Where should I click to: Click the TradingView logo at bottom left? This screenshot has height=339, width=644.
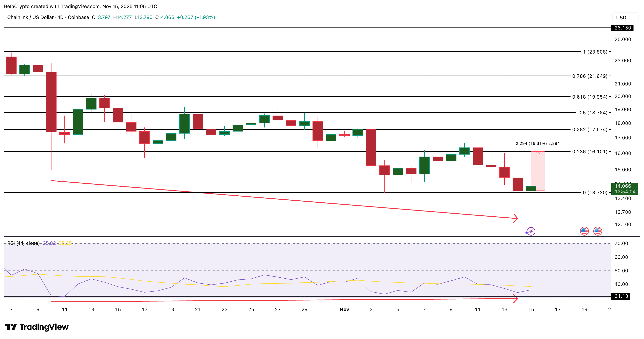(37, 327)
